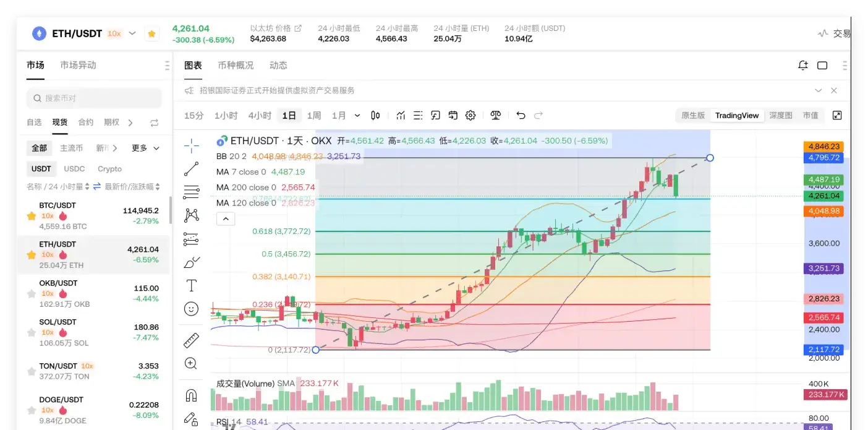Click the 4,795.72 blue price label
Viewport: 868px width, 430px height.
point(823,158)
